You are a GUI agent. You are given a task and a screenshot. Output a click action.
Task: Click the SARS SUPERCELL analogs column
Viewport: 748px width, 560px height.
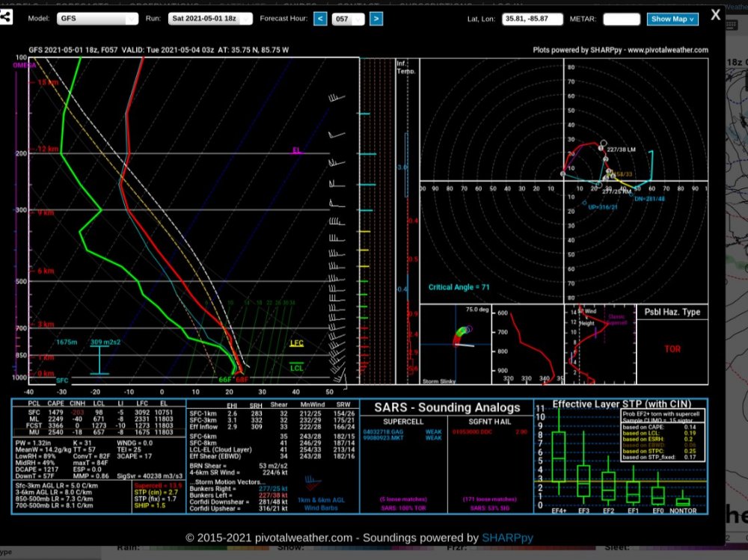coord(403,464)
